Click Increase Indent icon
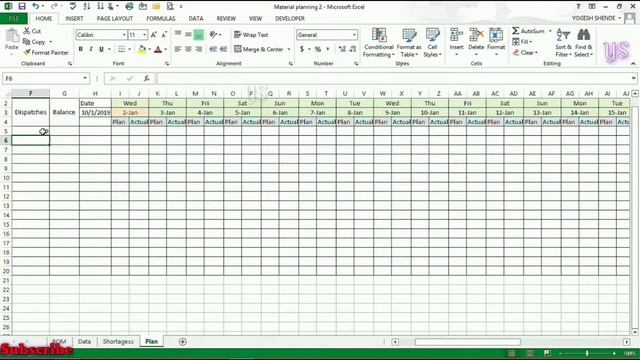 point(223,49)
